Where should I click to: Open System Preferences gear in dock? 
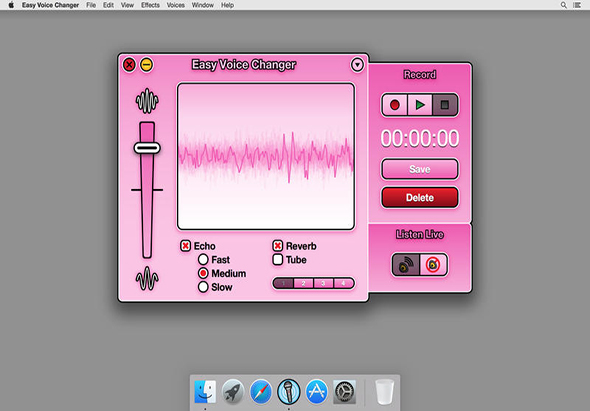pos(345,391)
